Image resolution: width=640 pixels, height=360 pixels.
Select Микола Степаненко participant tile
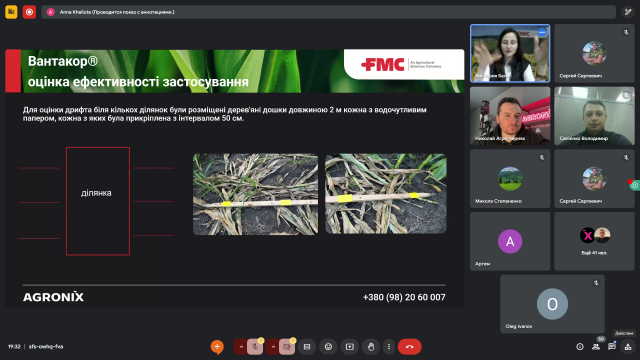[x=510, y=179]
